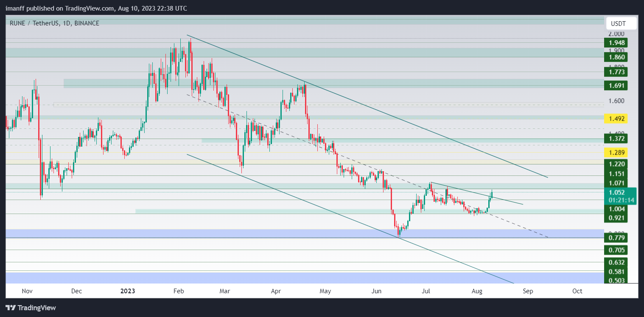Click 2023 on the time axis

tap(128, 291)
